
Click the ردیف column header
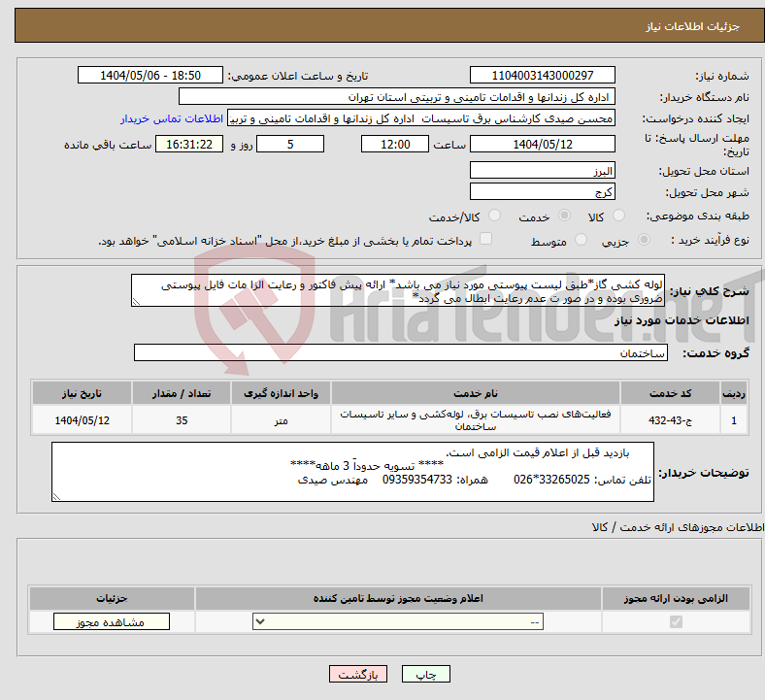pyautogui.click(x=734, y=393)
